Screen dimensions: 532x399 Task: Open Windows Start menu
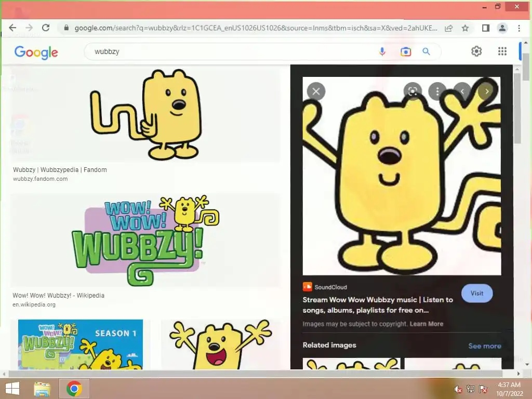(x=12, y=389)
